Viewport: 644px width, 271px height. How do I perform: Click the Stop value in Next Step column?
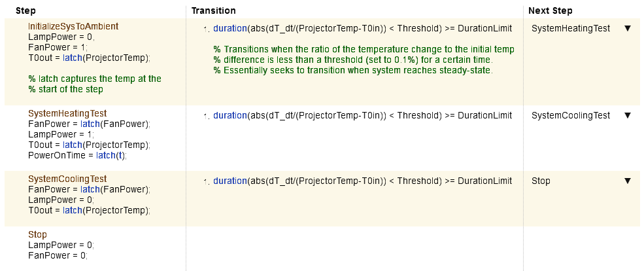(x=541, y=181)
